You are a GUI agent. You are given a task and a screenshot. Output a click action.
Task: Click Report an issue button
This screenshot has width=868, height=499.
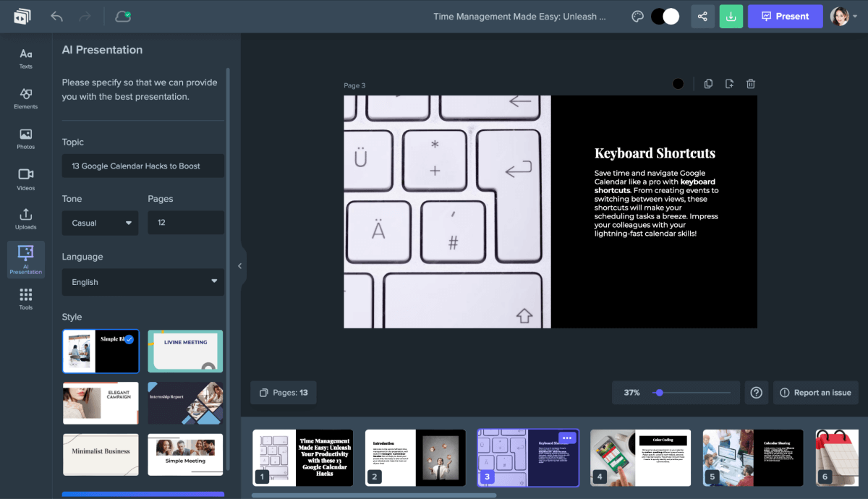(815, 393)
